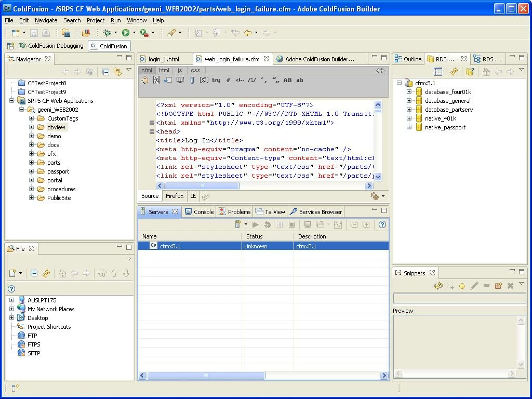Collapse the cfmx5.1 RDS server node
This screenshot has height=399, width=532.
[x=400, y=83]
